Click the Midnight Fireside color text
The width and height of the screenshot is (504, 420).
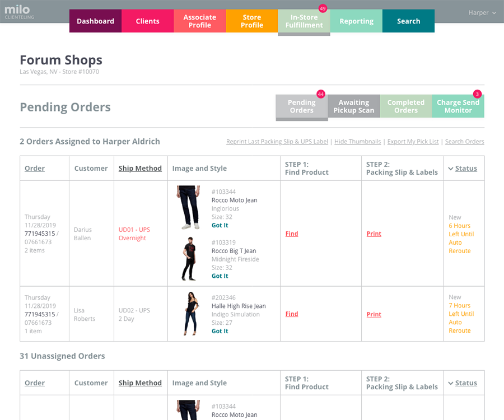tap(235, 259)
